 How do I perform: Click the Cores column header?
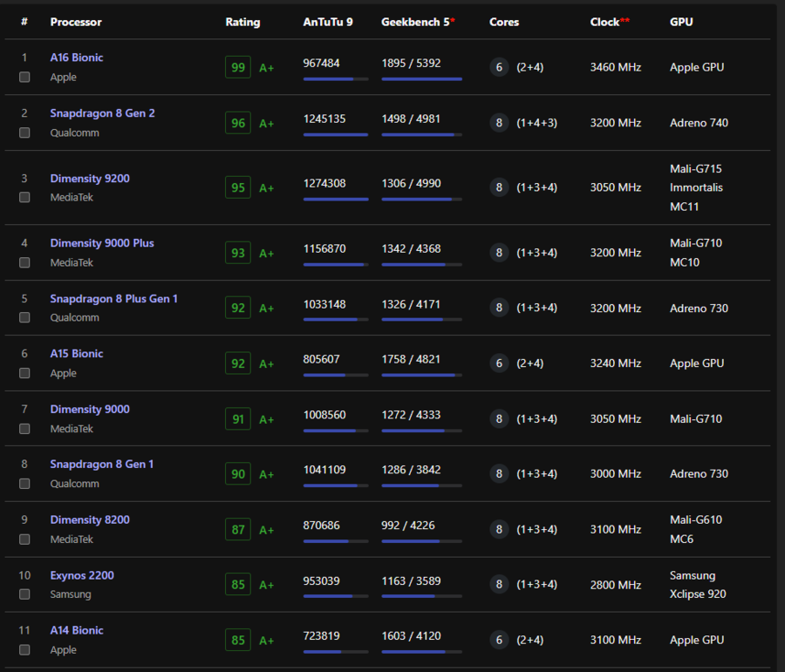(503, 22)
